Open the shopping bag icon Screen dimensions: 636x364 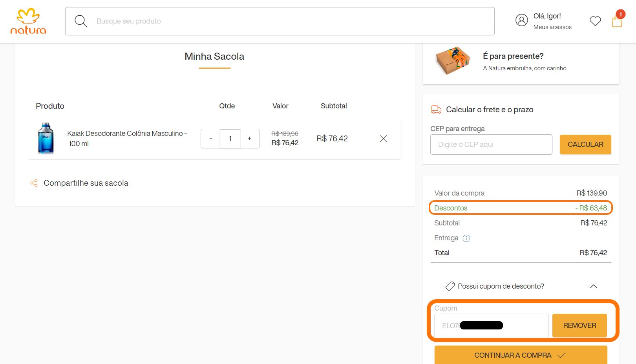click(x=617, y=20)
